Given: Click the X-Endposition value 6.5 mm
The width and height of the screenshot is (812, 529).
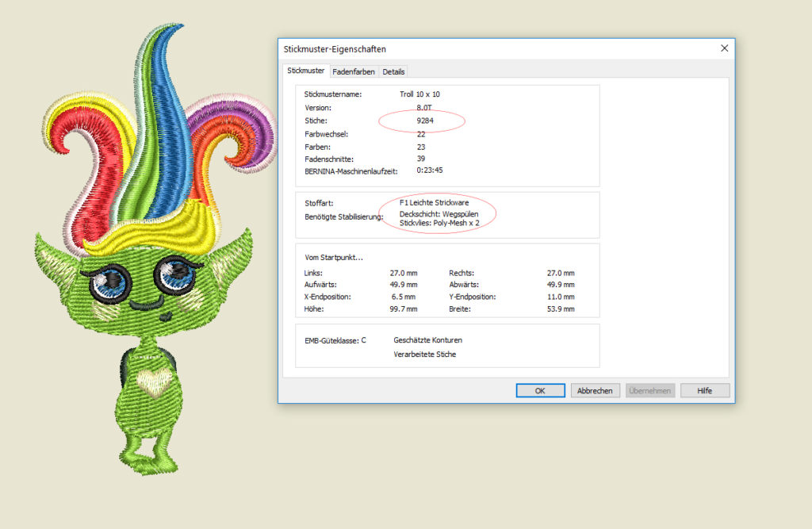Looking at the screenshot, I should click(x=404, y=297).
